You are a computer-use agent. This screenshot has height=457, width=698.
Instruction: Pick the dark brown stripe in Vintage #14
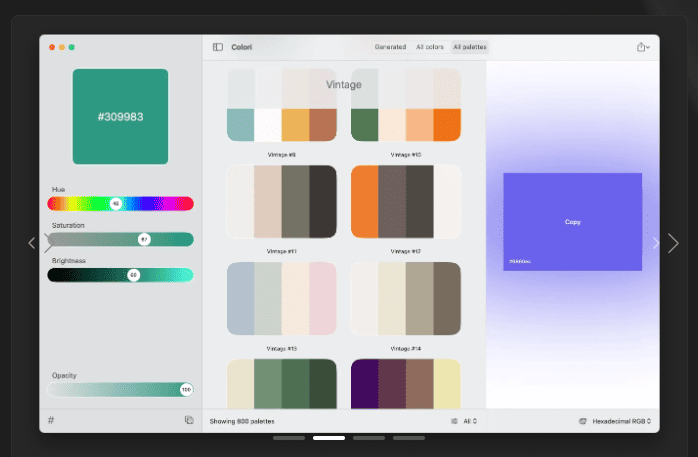[447, 299]
